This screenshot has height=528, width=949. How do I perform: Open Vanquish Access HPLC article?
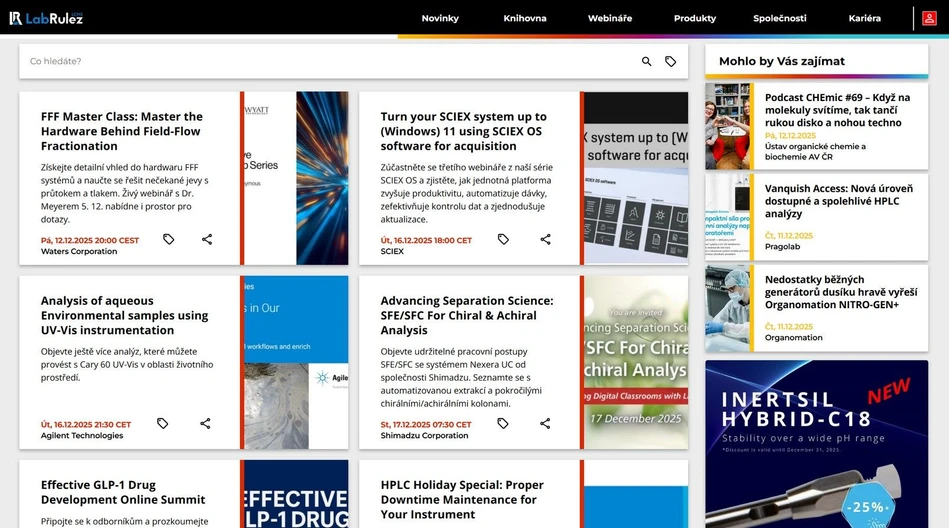tap(837, 201)
